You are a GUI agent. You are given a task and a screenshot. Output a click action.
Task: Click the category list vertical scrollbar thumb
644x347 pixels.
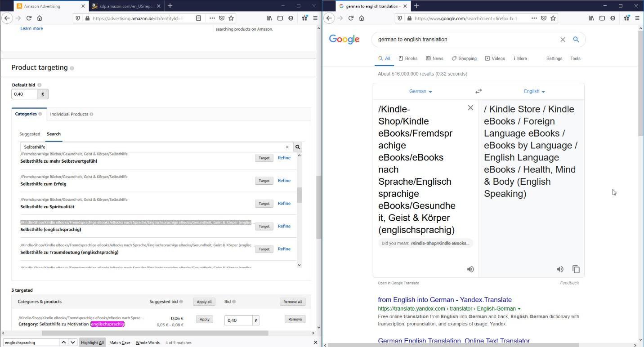click(x=299, y=195)
